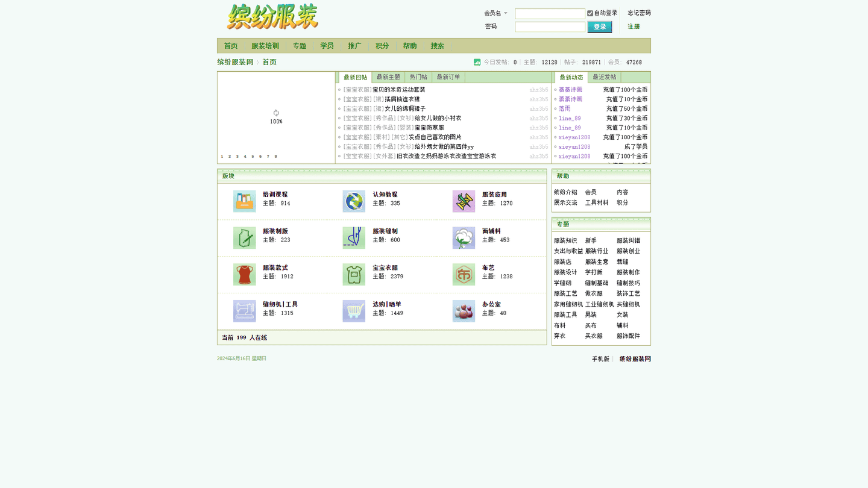Open the 服装款式 red top icon
The width and height of the screenshot is (868, 488).
pos(244,275)
